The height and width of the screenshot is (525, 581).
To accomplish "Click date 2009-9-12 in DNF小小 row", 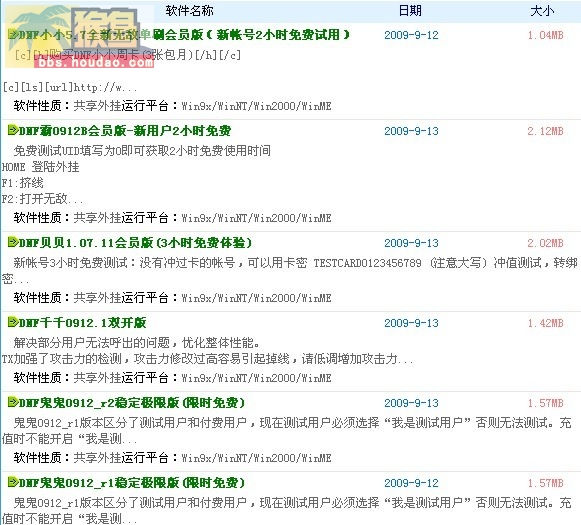I will (411, 35).
